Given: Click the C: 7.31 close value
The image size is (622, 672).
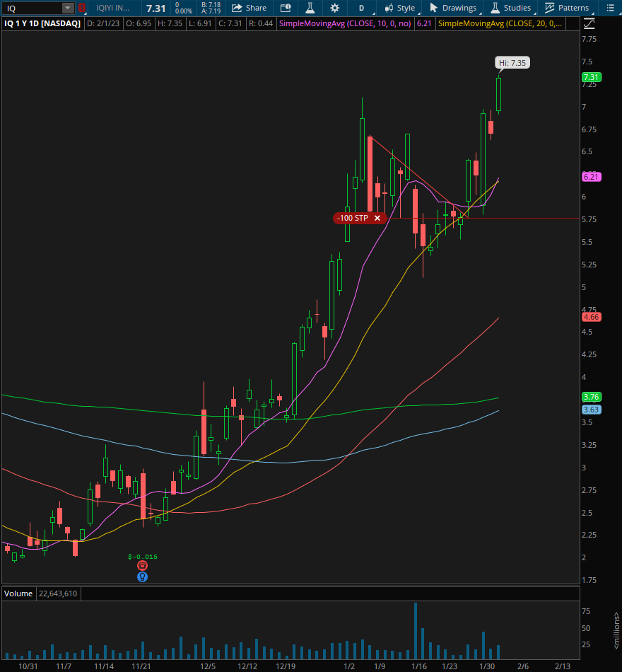Looking at the screenshot, I should (230, 23).
